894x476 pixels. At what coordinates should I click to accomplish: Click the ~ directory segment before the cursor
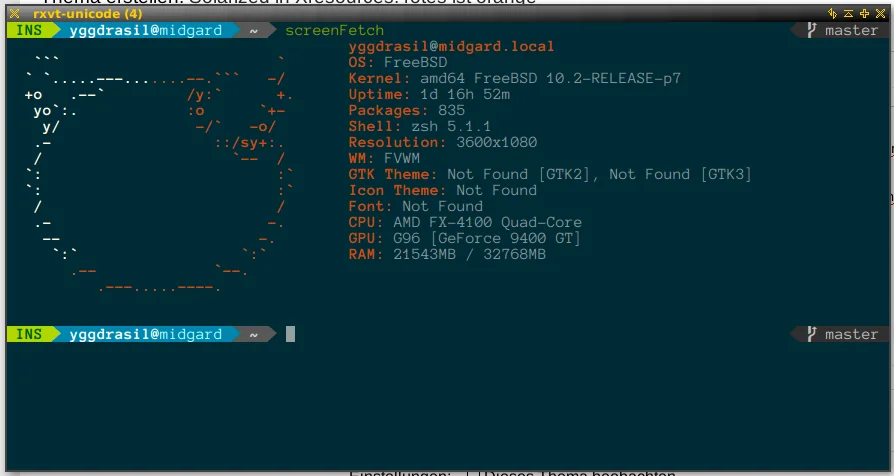click(254, 335)
